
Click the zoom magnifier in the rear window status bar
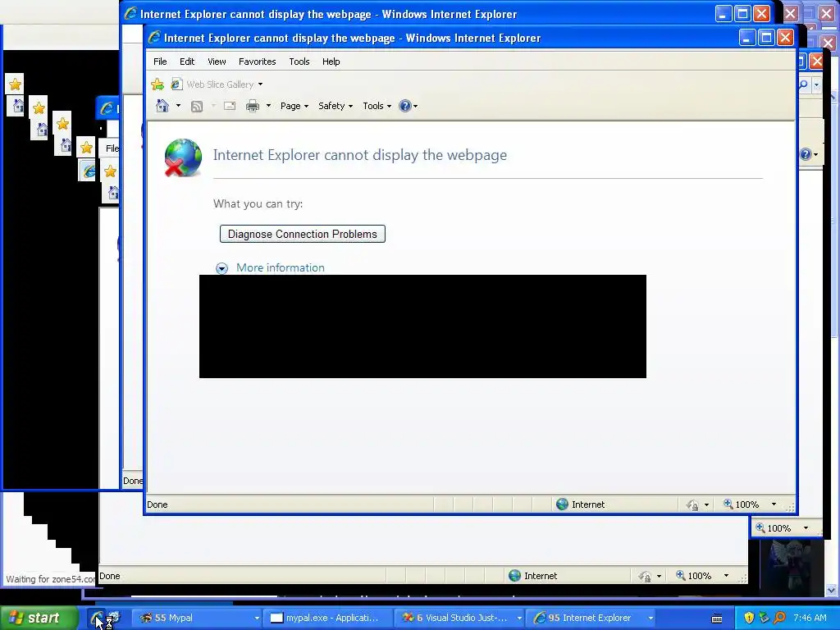680,575
